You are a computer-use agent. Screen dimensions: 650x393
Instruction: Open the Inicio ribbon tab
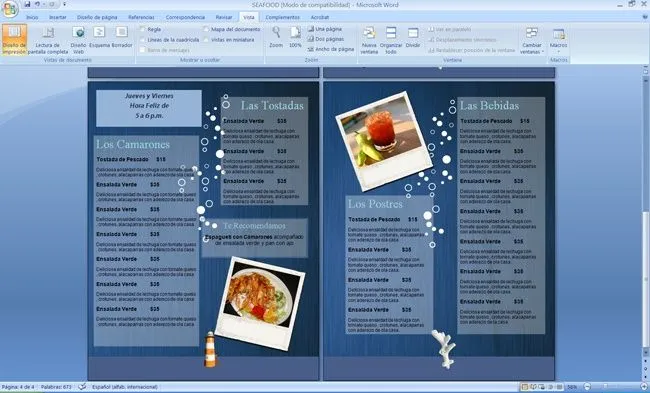coord(32,17)
